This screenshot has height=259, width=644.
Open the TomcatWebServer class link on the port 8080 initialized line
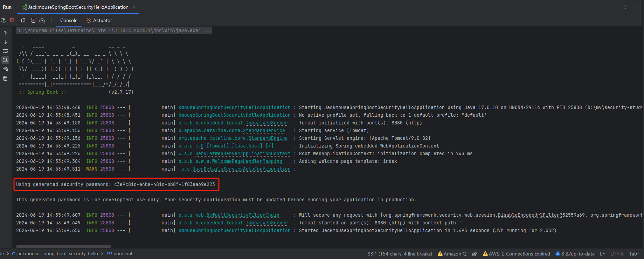pos(266,123)
